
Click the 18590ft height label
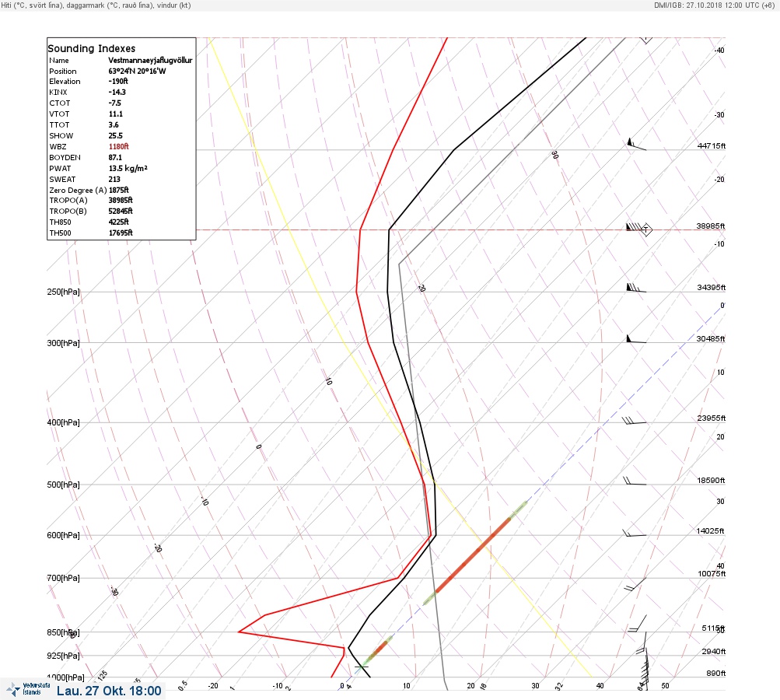click(x=711, y=480)
